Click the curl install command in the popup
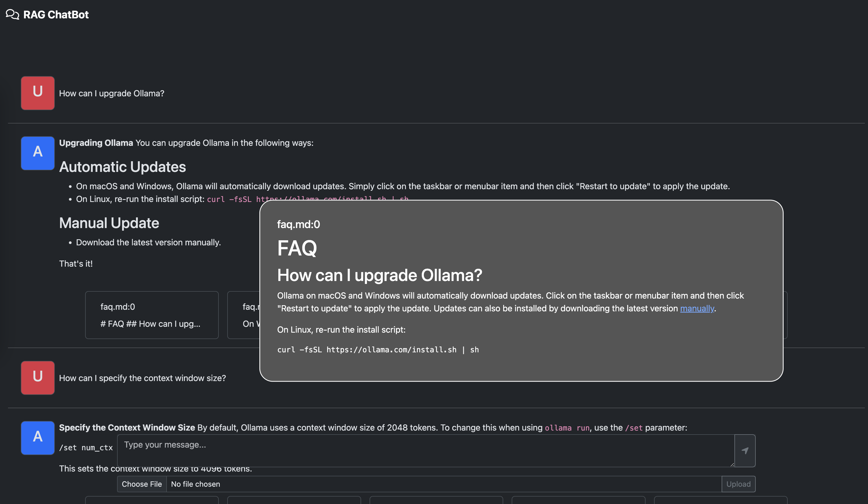868x504 pixels. pos(378,350)
